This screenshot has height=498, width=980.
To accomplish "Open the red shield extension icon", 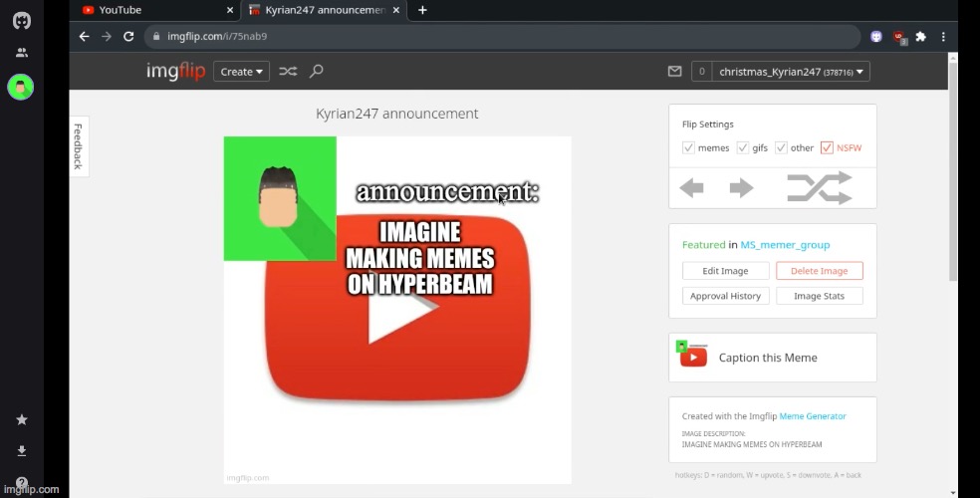I will click(899, 37).
